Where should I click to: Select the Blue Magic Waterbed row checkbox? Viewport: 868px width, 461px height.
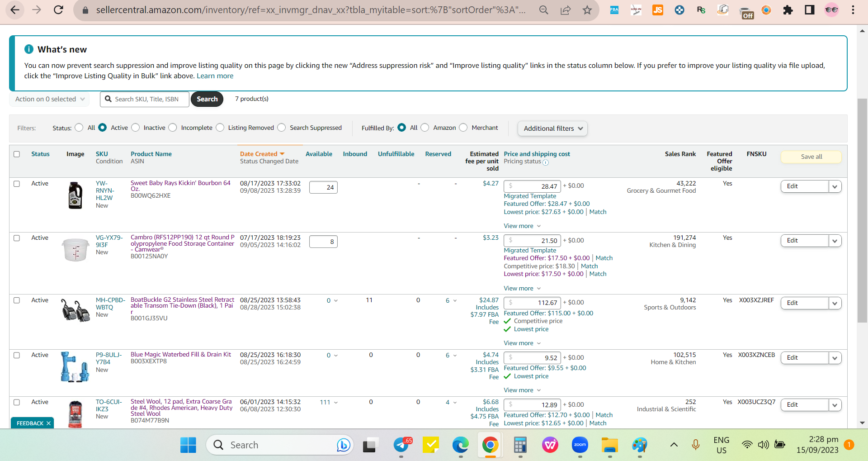pyautogui.click(x=17, y=355)
